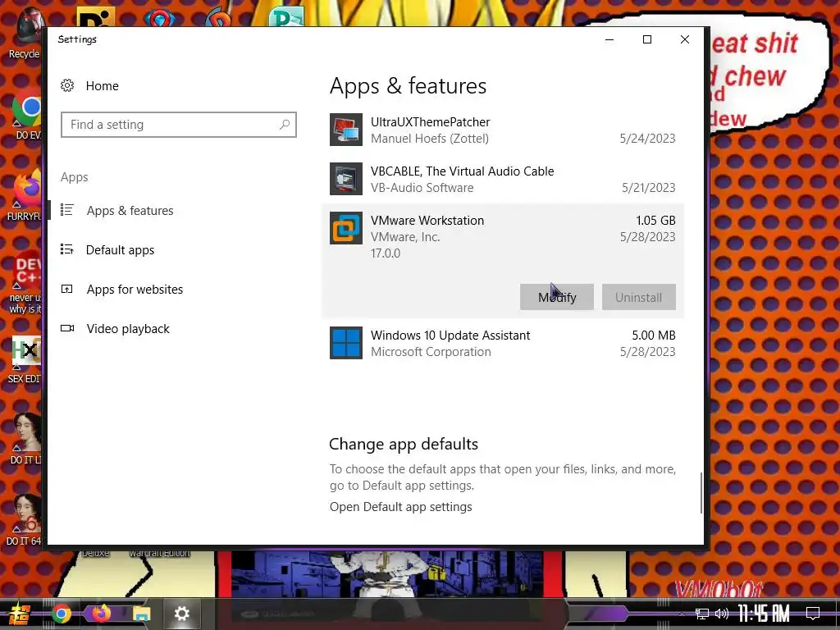The height and width of the screenshot is (630, 840).
Task: Select the Chrome desktop shortcut
Action: [x=27, y=115]
